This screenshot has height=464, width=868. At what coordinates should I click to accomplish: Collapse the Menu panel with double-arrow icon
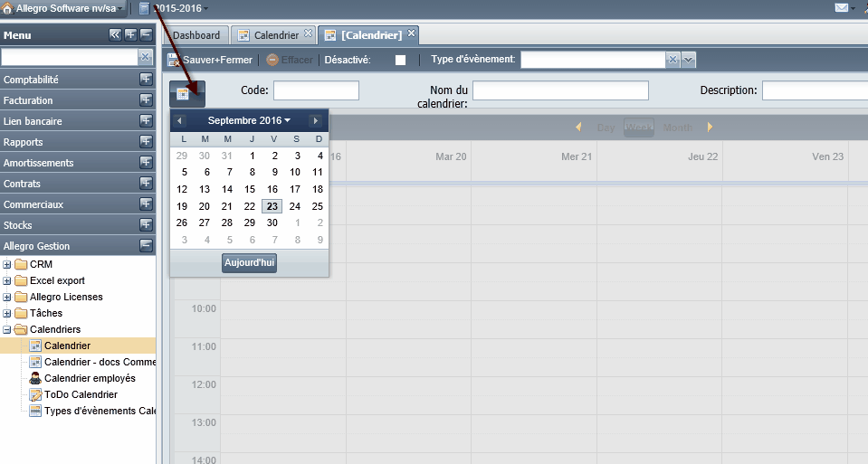pos(115,35)
